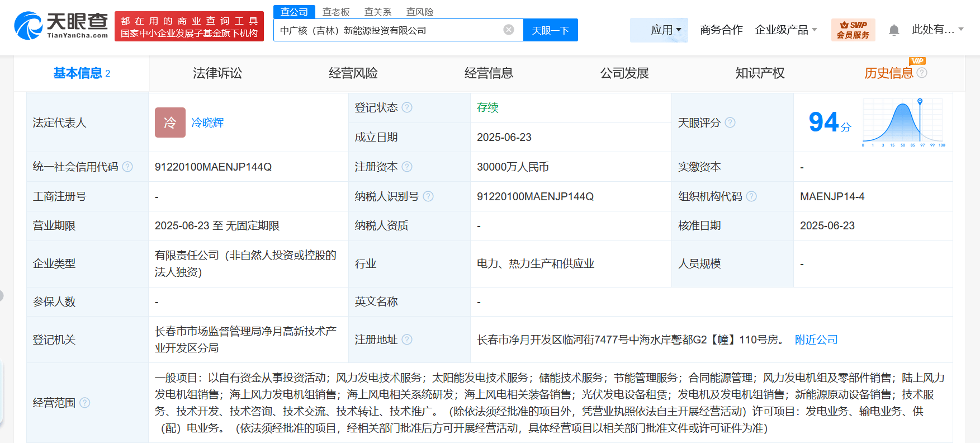Click into the company search input field
This screenshot has width=980, height=443.
(x=386, y=30)
